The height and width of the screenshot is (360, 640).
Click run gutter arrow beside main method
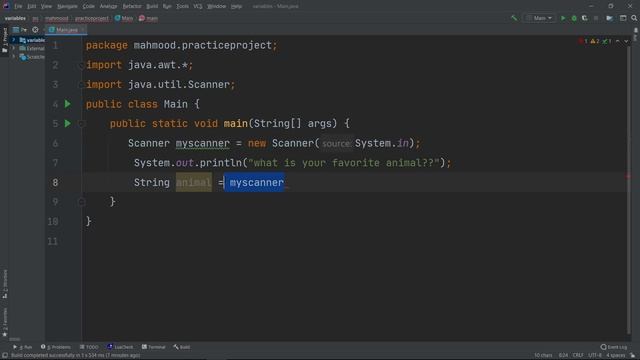tap(68, 124)
